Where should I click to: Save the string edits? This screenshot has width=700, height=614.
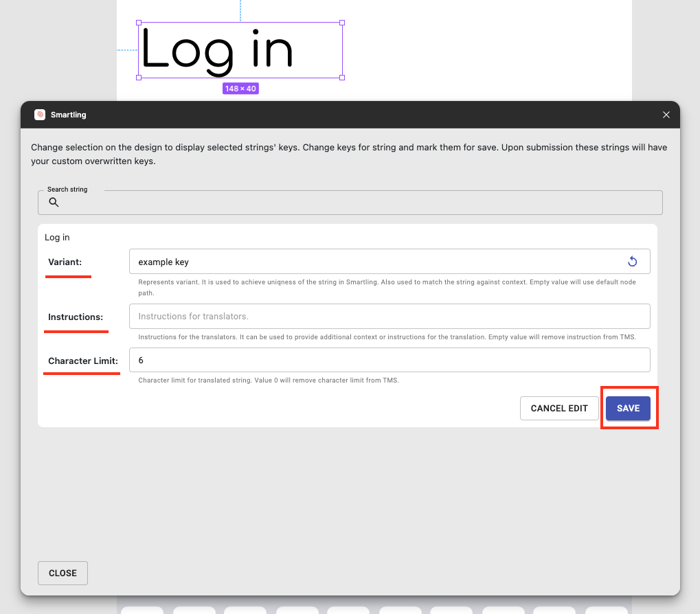[628, 408]
